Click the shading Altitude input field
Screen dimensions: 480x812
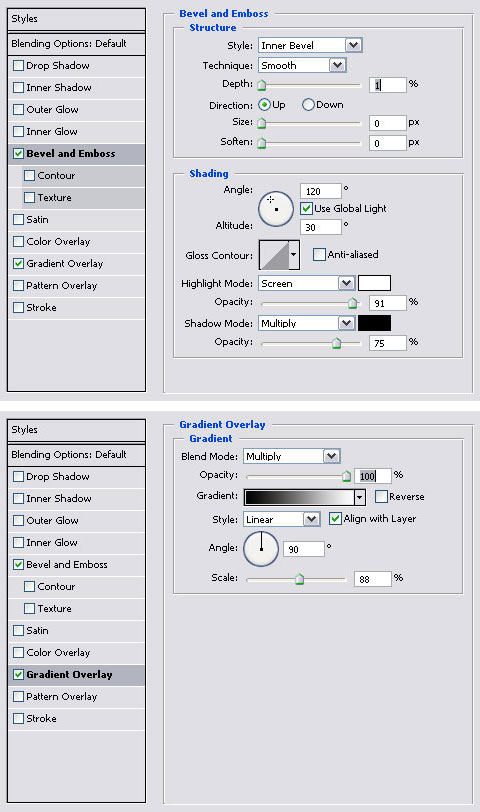(x=321, y=227)
